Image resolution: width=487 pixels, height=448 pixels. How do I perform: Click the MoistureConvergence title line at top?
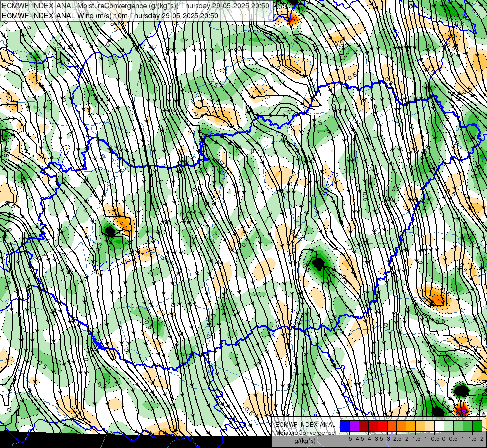tap(135, 6)
